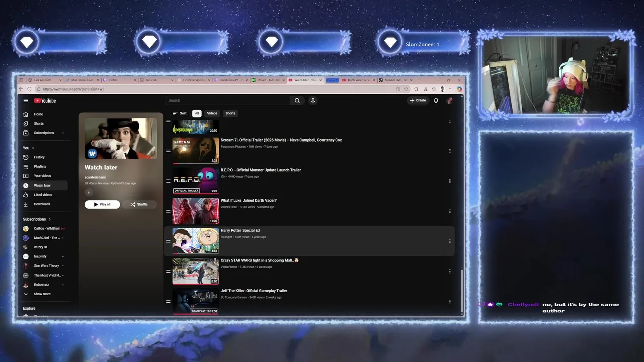Image resolution: width=644 pixels, height=362 pixels.
Task: Click drag handle beside Harry Potter Special Ed
Action: tap(168, 241)
